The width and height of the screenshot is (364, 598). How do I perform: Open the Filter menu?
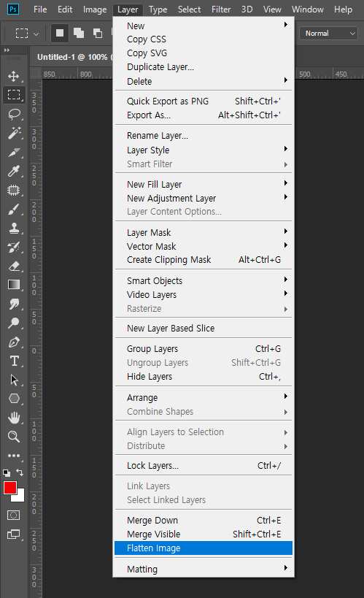[221, 9]
